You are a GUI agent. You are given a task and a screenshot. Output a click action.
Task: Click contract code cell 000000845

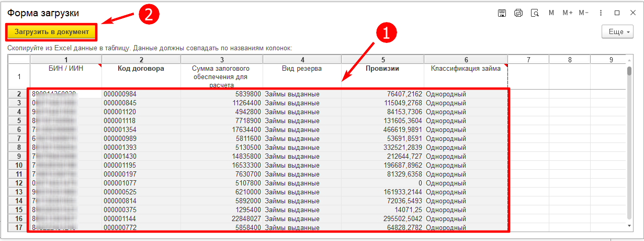141,103
